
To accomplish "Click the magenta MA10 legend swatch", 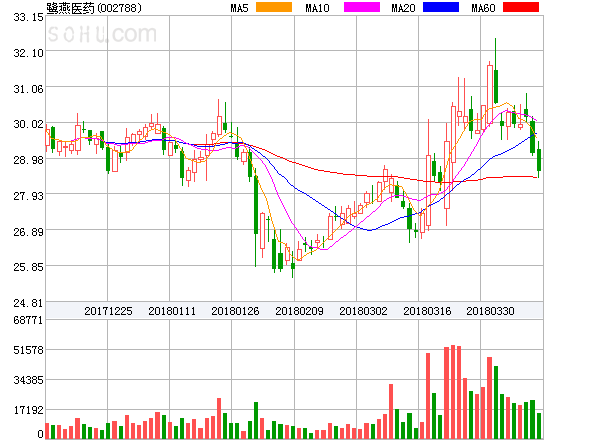I will [x=362, y=7].
